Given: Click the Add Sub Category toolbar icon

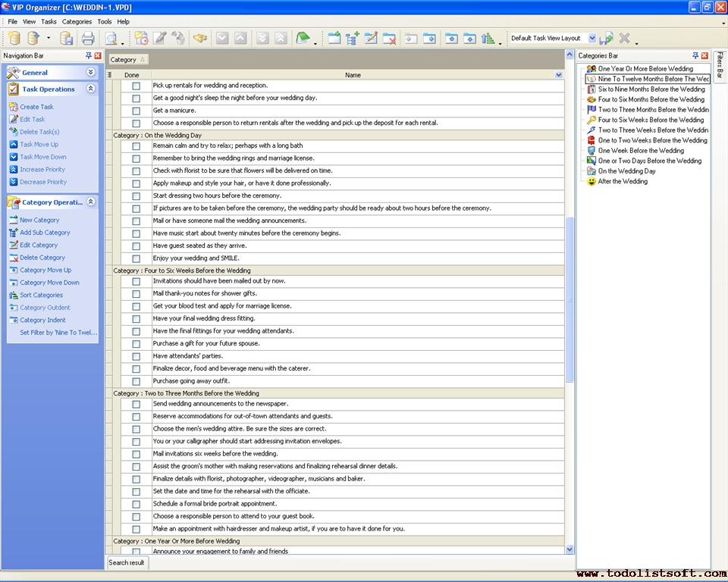Looking at the screenshot, I should [x=353, y=38].
